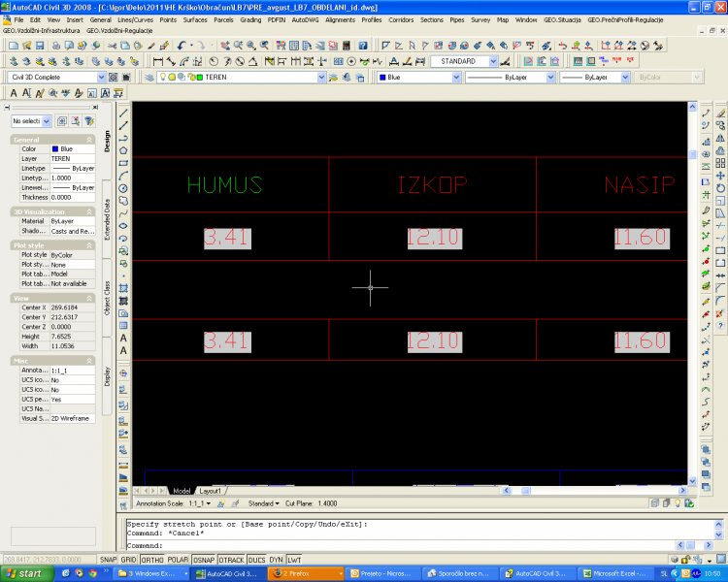Toggle GRID display in status bar
Image resolution: width=728 pixels, height=582 pixels.
(128, 560)
